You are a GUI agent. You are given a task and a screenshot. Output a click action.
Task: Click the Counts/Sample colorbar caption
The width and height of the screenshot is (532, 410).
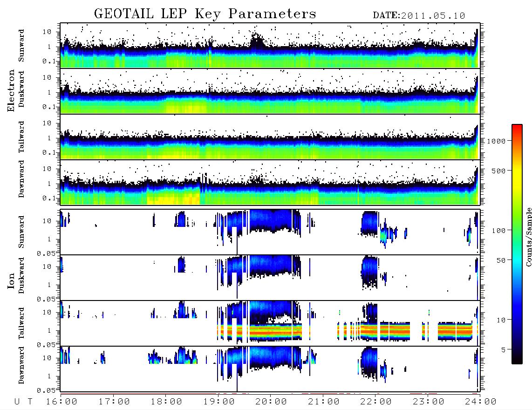(x=528, y=237)
